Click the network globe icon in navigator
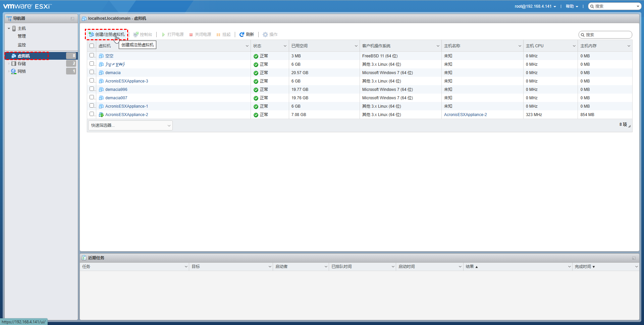 click(14, 71)
